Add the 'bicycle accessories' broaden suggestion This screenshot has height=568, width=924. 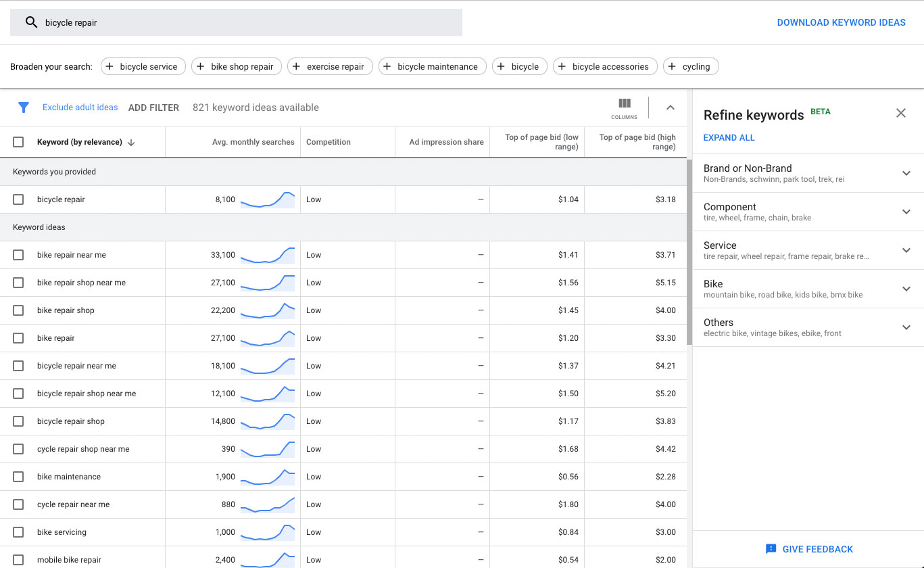tap(605, 66)
